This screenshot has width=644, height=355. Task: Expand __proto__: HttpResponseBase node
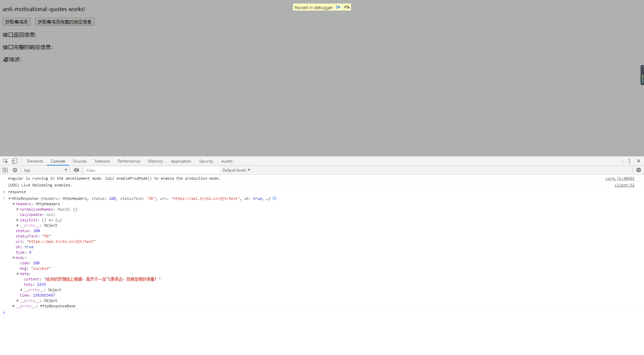click(x=13, y=306)
